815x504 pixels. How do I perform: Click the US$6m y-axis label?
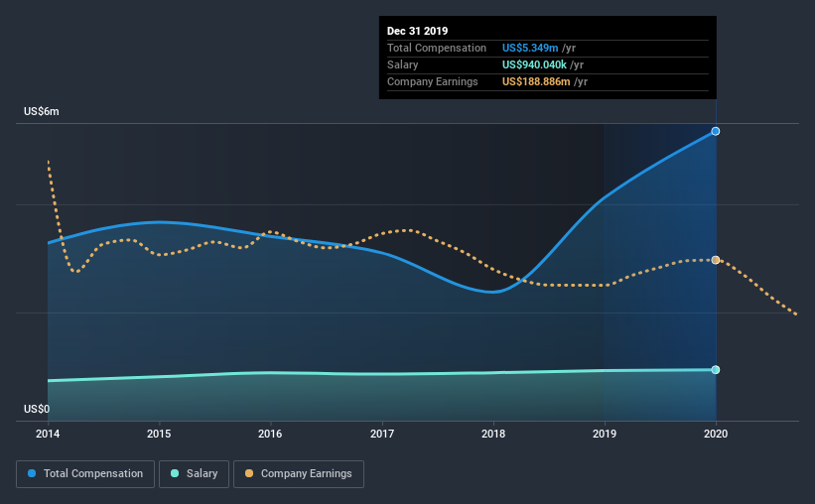click(42, 112)
